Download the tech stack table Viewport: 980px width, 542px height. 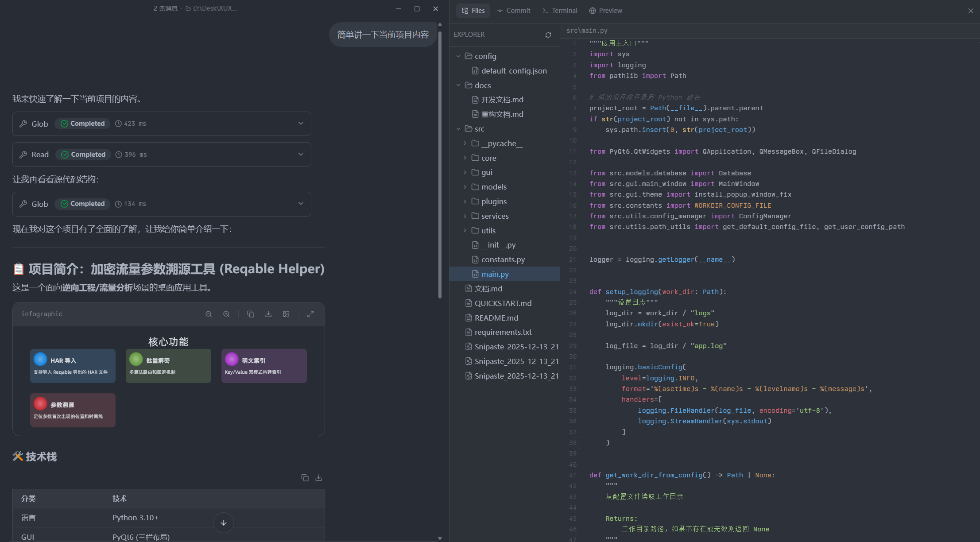pos(318,477)
